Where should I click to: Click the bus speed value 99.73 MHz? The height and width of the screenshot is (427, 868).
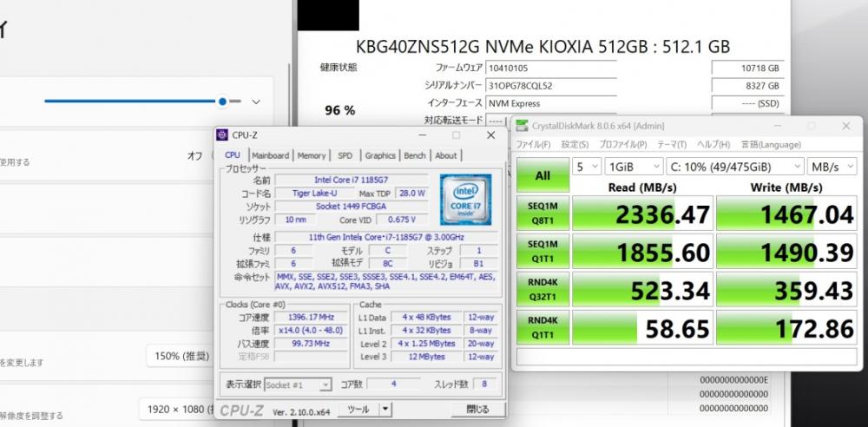click(x=311, y=344)
